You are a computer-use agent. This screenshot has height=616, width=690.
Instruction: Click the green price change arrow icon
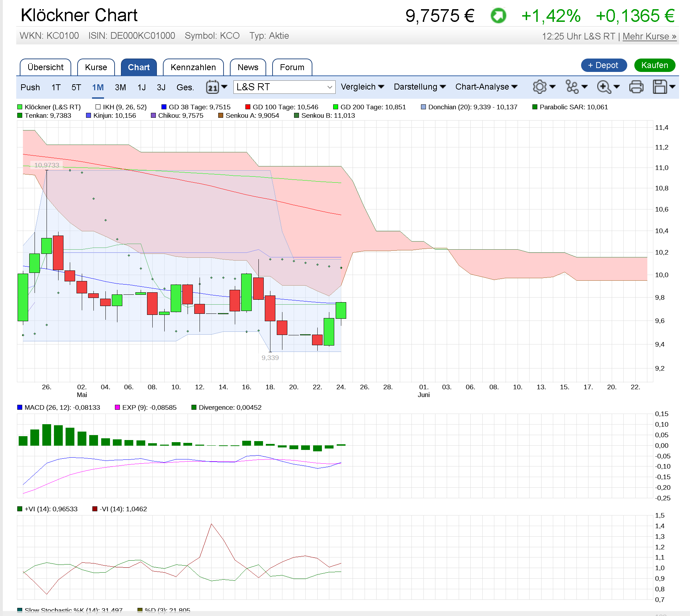pyautogui.click(x=498, y=16)
